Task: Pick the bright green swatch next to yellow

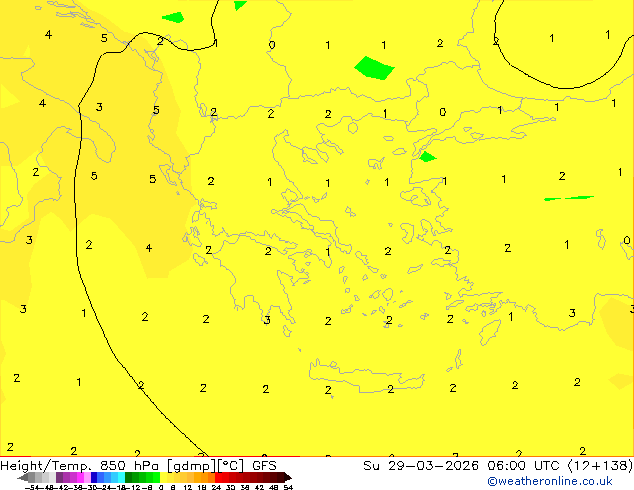Action: tap(156, 477)
